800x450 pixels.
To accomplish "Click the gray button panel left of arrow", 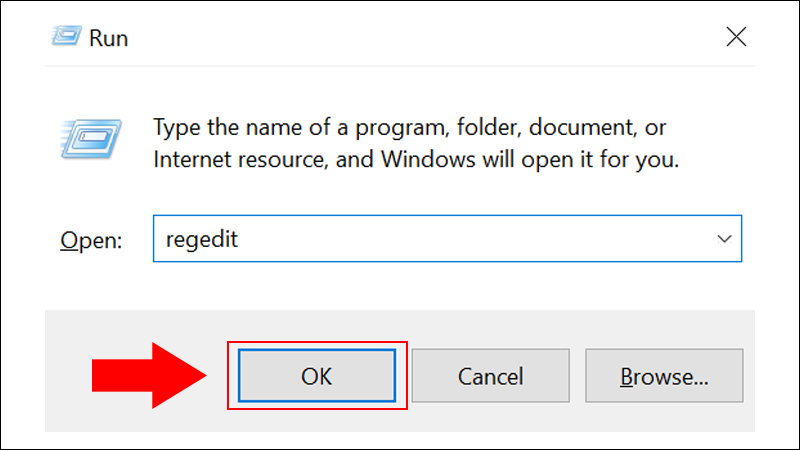I will pyautogui.click(x=68, y=376).
